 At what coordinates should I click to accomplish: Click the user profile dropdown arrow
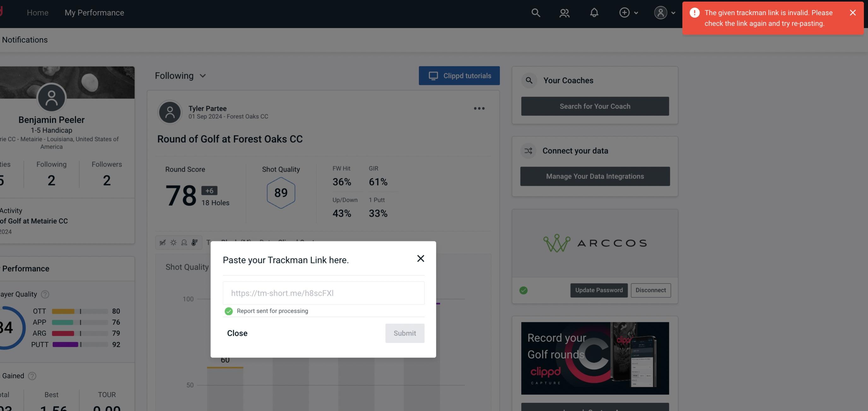pyautogui.click(x=673, y=12)
